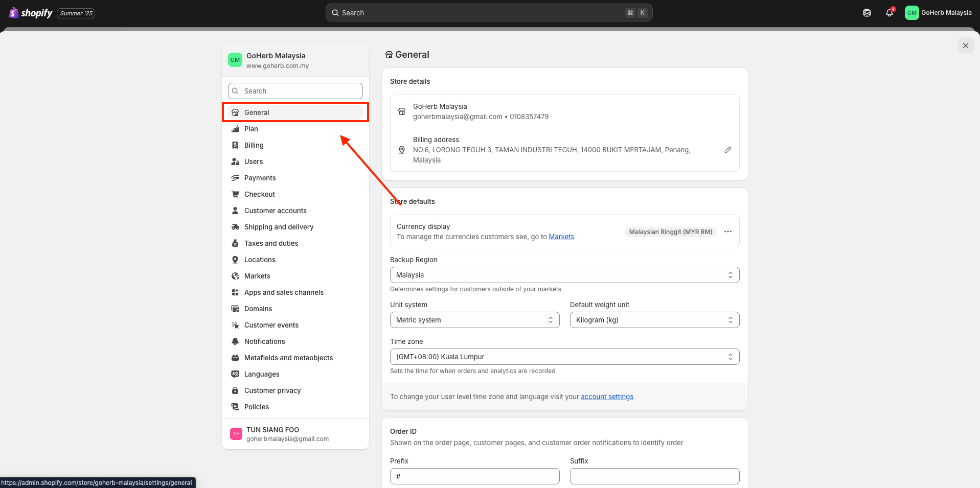Click the Plan icon in sidebar
The height and width of the screenshot is (488, 980).
point(235,129)
